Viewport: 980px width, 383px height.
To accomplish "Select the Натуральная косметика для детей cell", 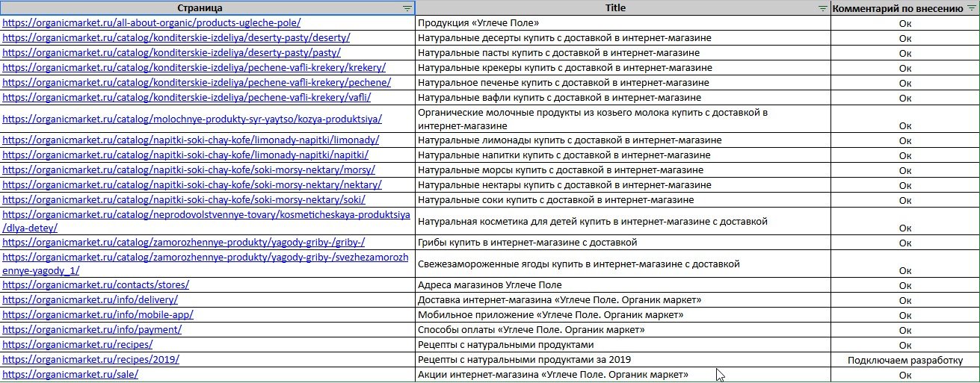I will 623,222.
